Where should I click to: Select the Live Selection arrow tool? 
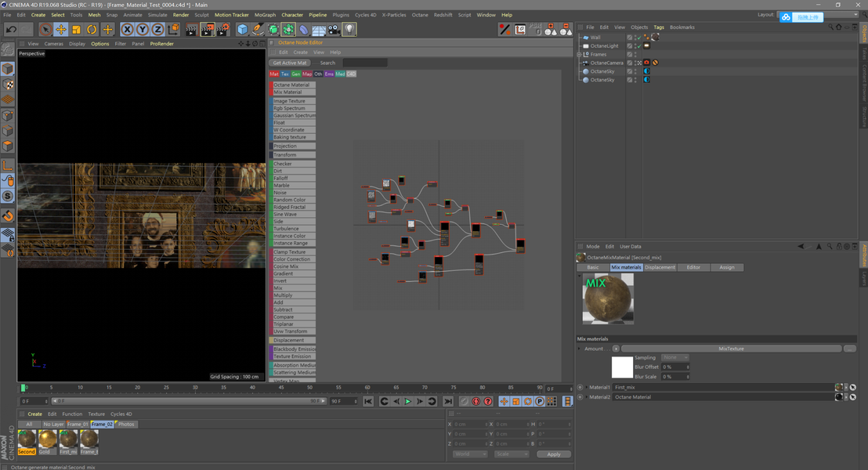pyautogui.click(x=45, y=29)
